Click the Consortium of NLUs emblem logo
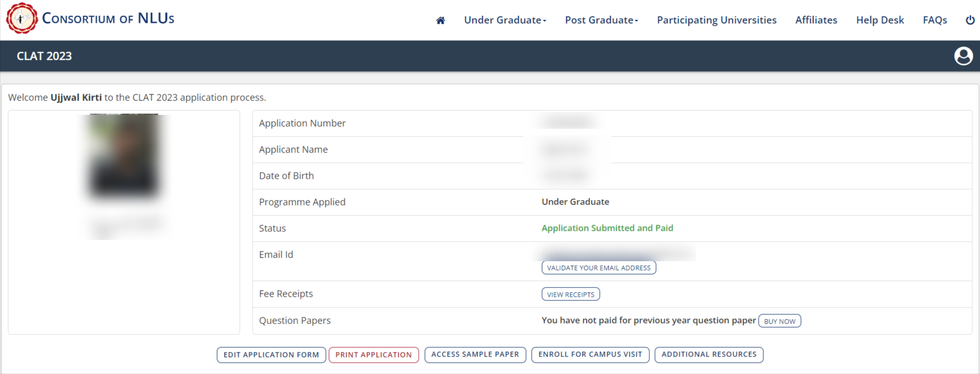The image size is (980, 374). click(x=22, y=19)
